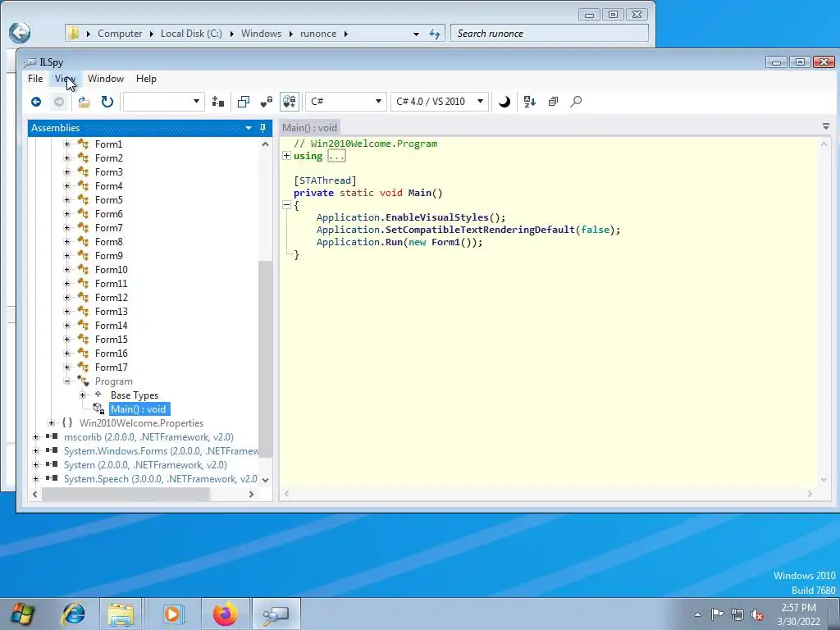Toggle dark theme moon icon
Viewport: 840px width, 630px height.
pos(504,102)
